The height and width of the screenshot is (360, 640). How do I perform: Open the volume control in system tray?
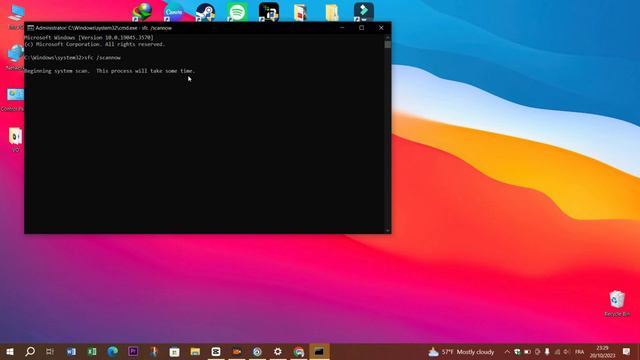click(567, 352)
